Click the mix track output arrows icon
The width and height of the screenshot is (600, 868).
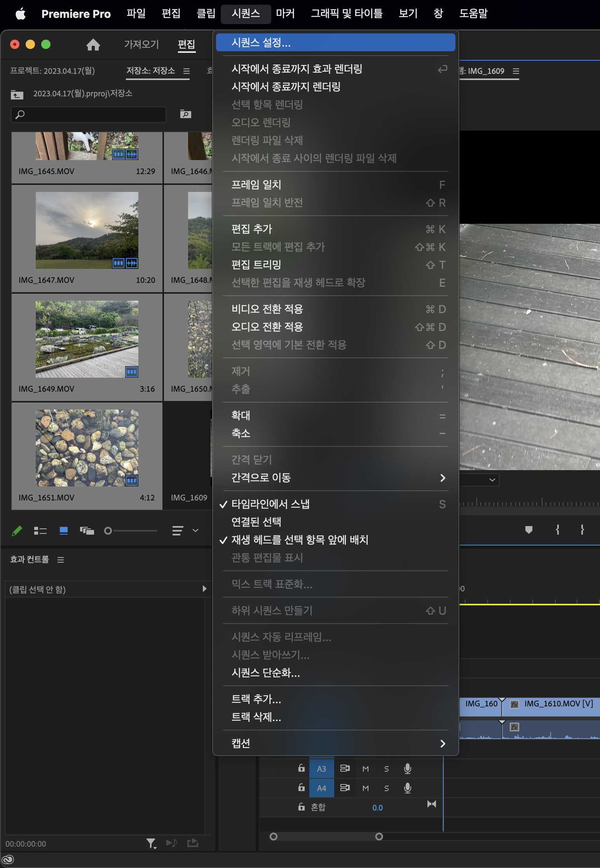pos(432,804)
